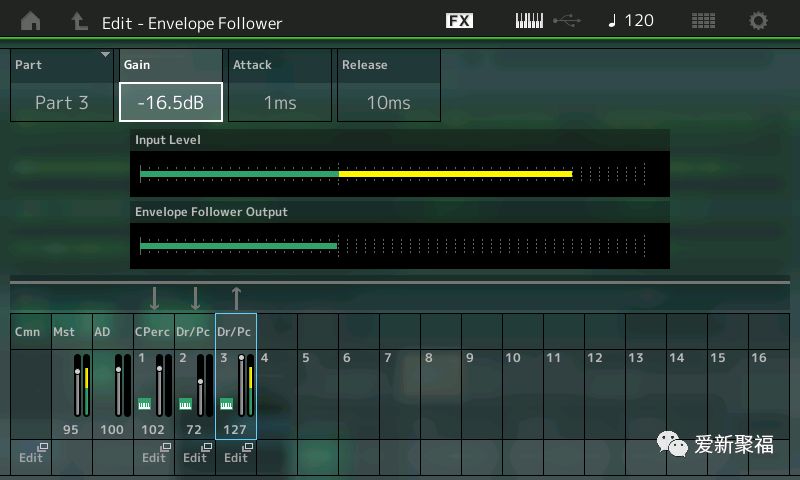Open the FX overview icon
The width and height of the screenshot is (800, 480).
pos(459,21)
